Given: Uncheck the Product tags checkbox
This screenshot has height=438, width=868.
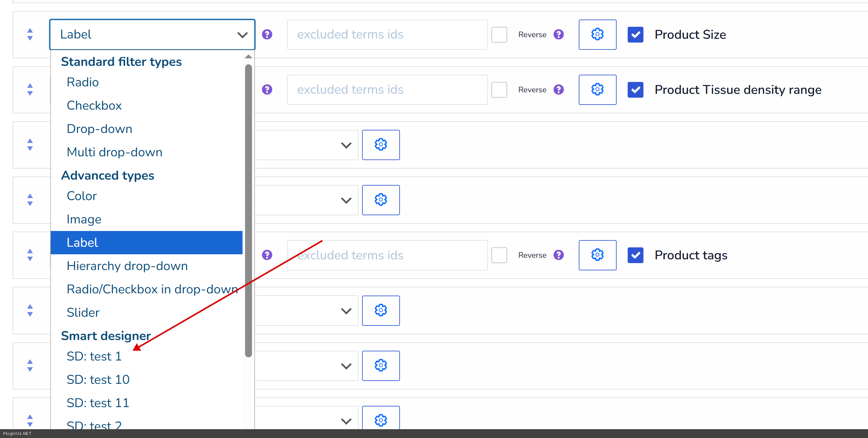Looking at the screenshot, I should pos(635,255).
